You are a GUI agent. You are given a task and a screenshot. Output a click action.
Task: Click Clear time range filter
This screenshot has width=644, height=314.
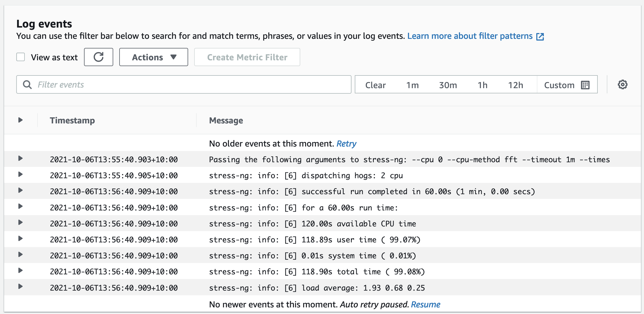coord(375,85)
